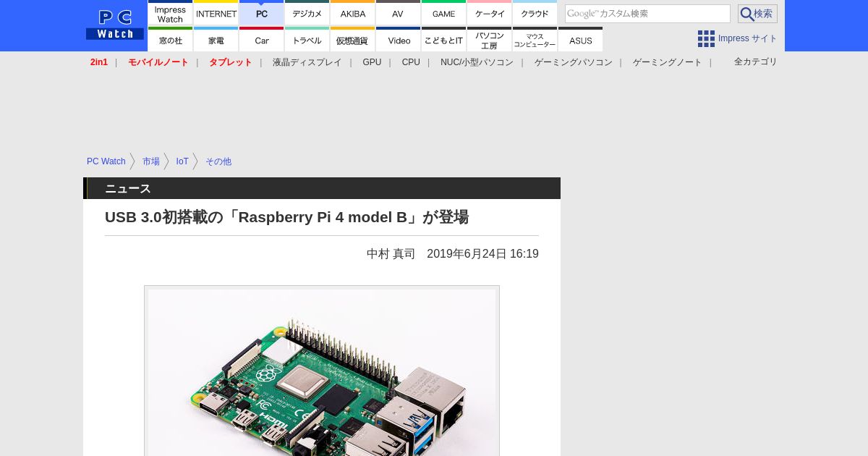Viewport: 868px width, 456px height.
Task: Open the ゲーミングノート category link
Action: pos(667,62)
